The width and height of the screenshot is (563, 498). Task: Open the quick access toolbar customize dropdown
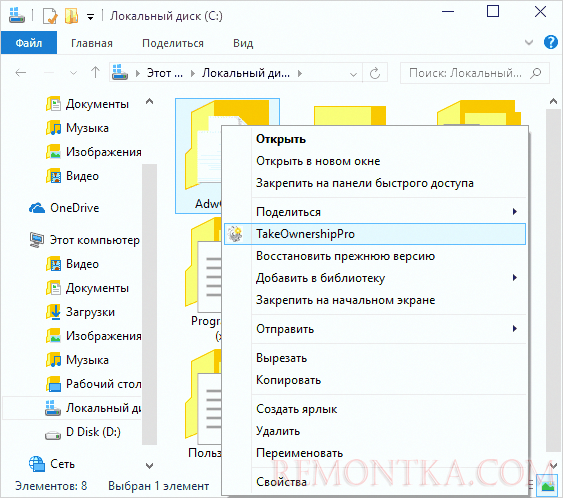point(90,17)
